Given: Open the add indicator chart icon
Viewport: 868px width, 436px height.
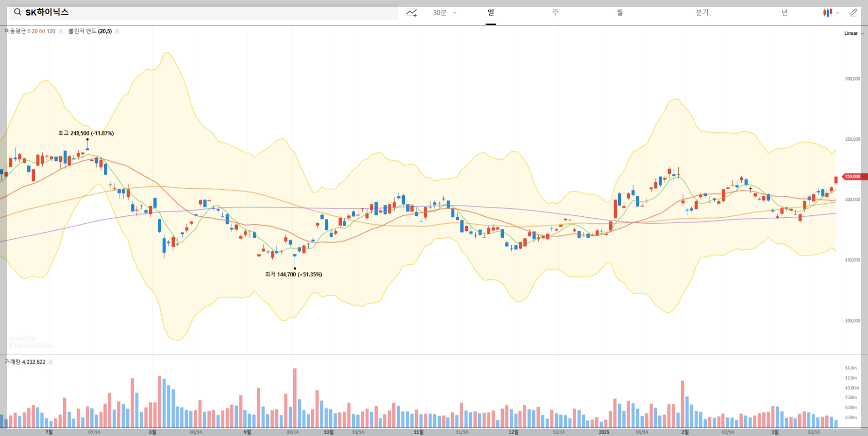Looking at the screenshot, I should 412,13.
